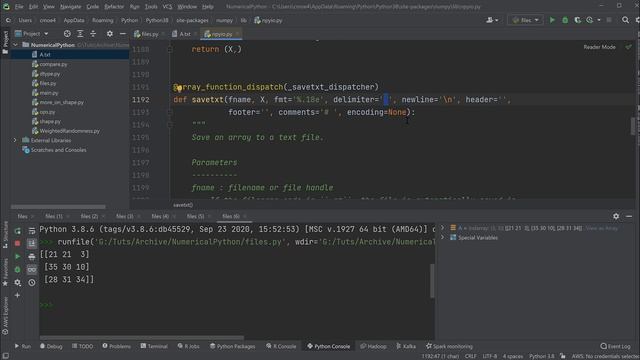This screenshot has width=640, height=360.
Task: Collapse all in the Project panel
Action: [93, 34]
